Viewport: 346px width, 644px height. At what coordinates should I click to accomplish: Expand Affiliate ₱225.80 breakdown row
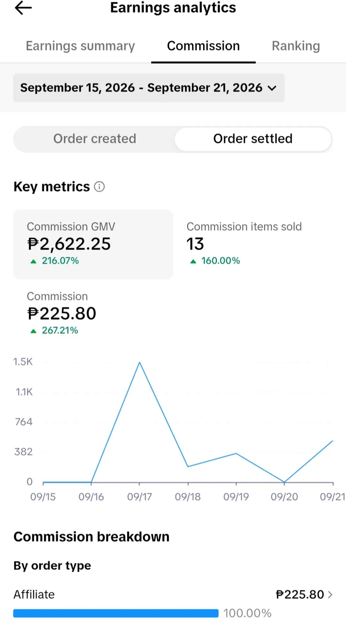[x=173, y=595]
